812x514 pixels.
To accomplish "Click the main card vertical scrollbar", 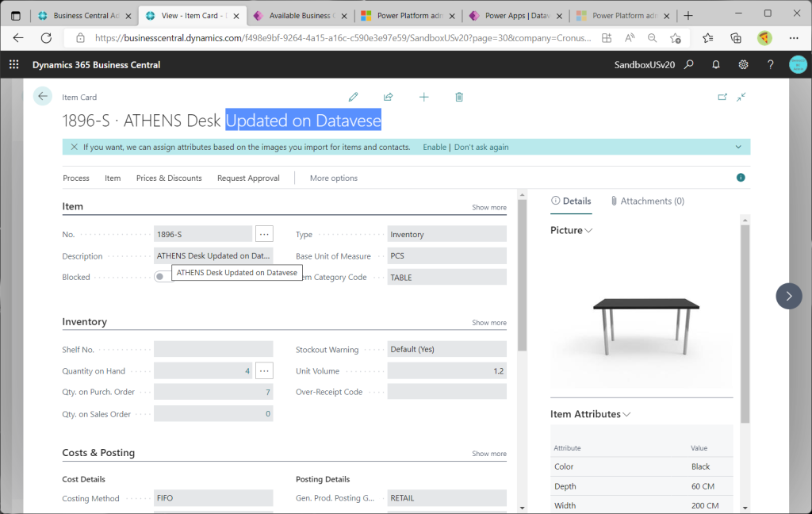I will [x=522, y=274].
